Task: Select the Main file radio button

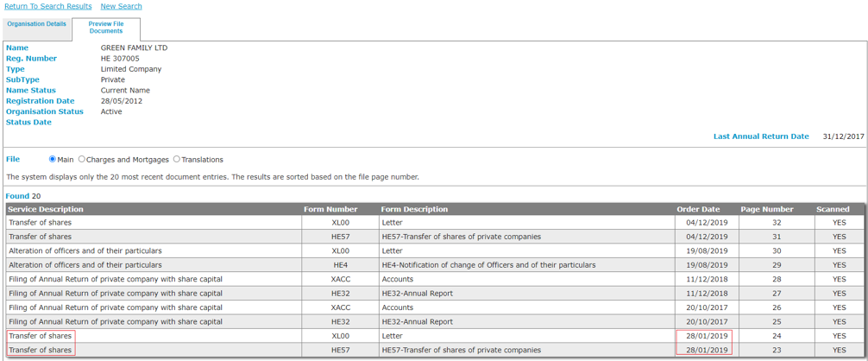Action: click(x=53, y=159)
